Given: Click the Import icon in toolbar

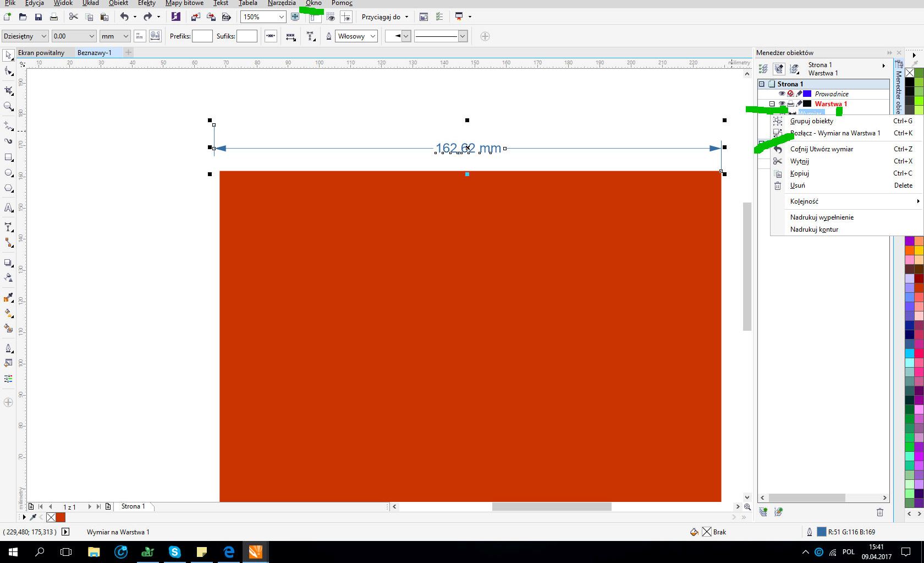Looking at the screenshot, I should click(x=195, y=17).
